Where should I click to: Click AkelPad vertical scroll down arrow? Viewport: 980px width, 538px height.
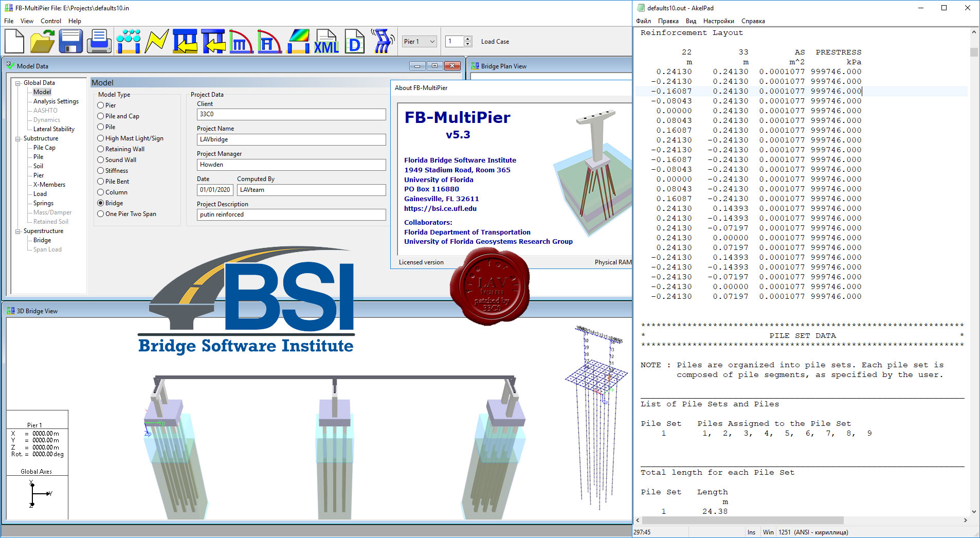(x=974, y=512)
